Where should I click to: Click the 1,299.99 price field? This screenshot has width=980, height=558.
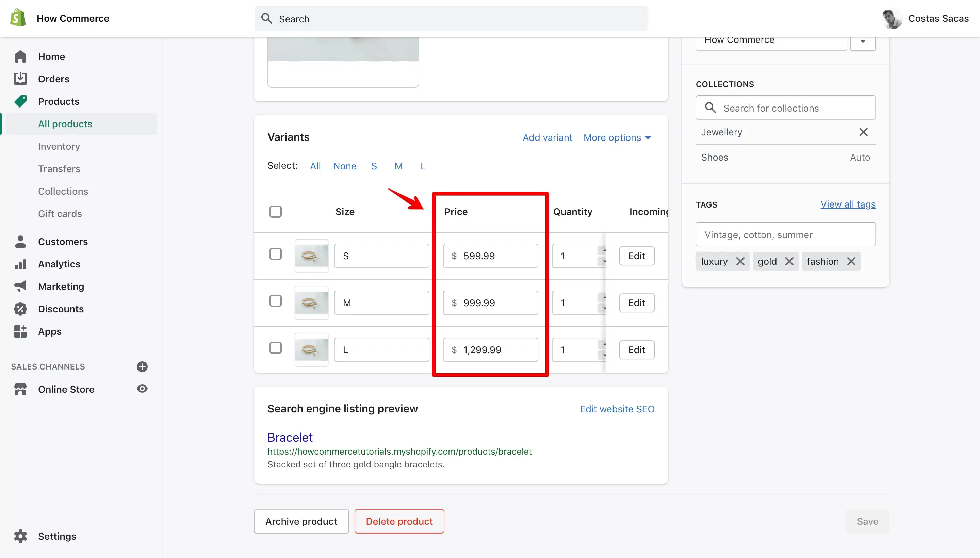click(491, 349)
